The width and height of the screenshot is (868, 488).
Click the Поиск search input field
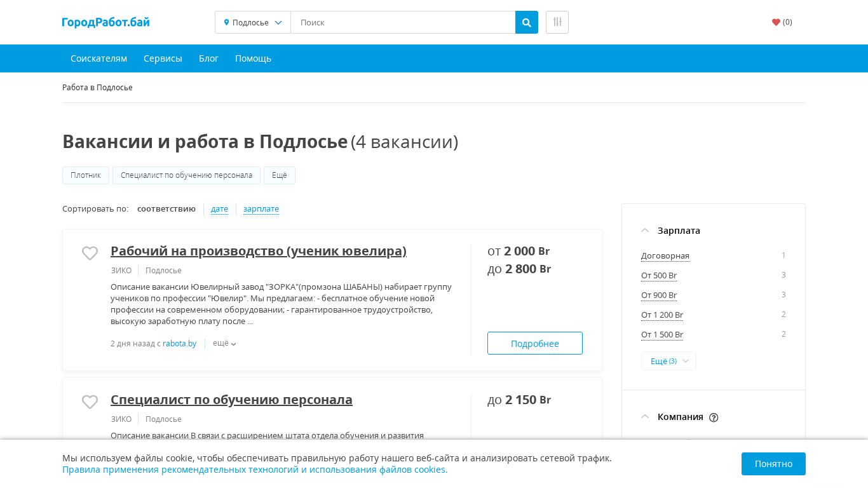click(x=403, y=22)
